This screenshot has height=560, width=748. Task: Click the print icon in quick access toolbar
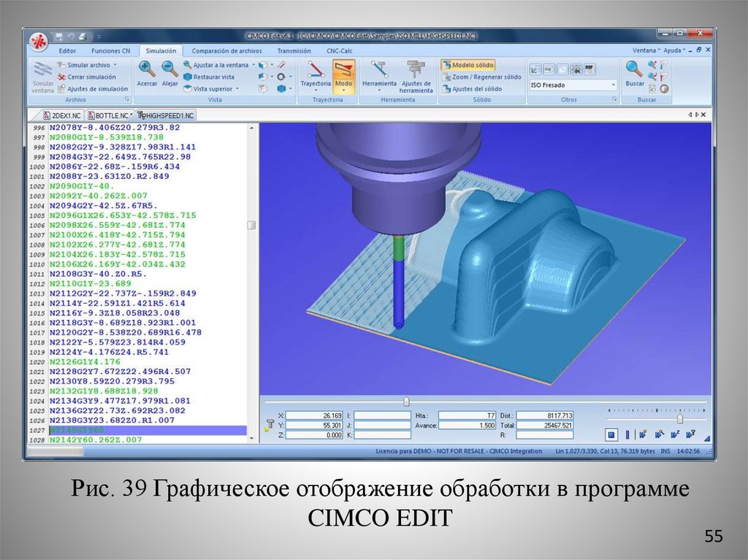coord(83,37)
